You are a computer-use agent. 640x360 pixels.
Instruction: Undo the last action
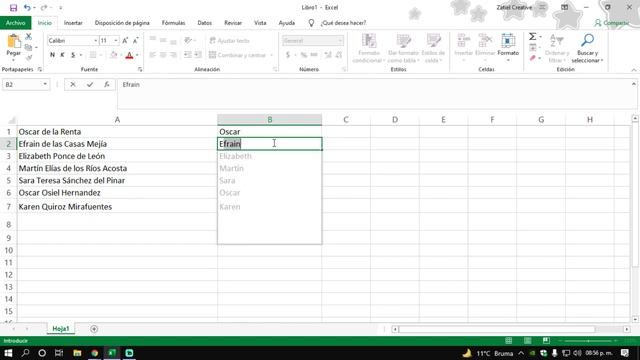(x=27, y=8)
